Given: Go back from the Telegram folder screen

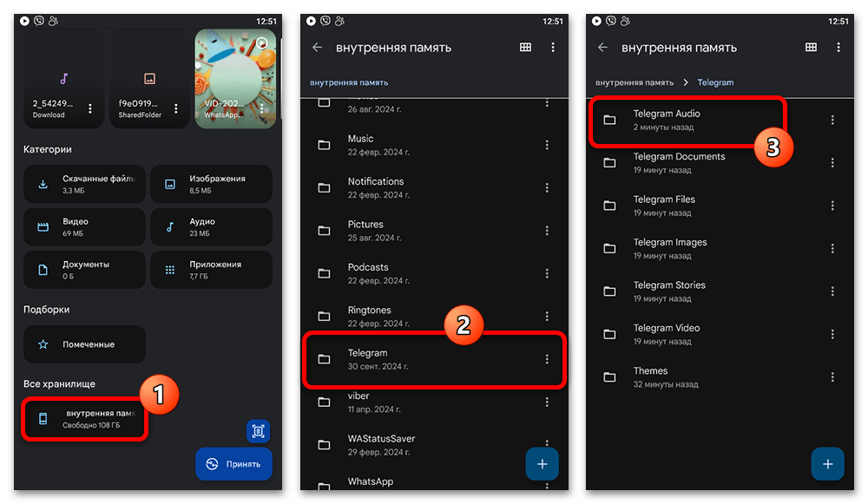Looking at the screenshot, I should pyautogui.click(x=603, y=48).
